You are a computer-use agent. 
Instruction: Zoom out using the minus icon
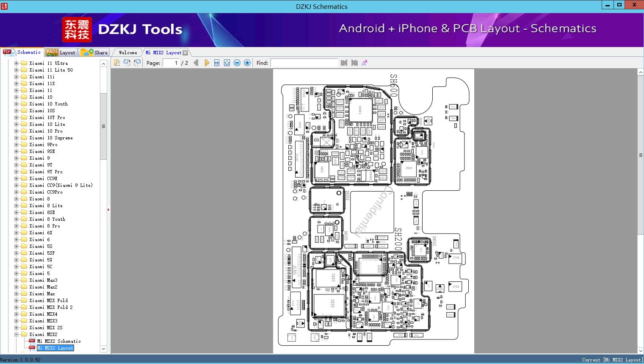point(237,63)
